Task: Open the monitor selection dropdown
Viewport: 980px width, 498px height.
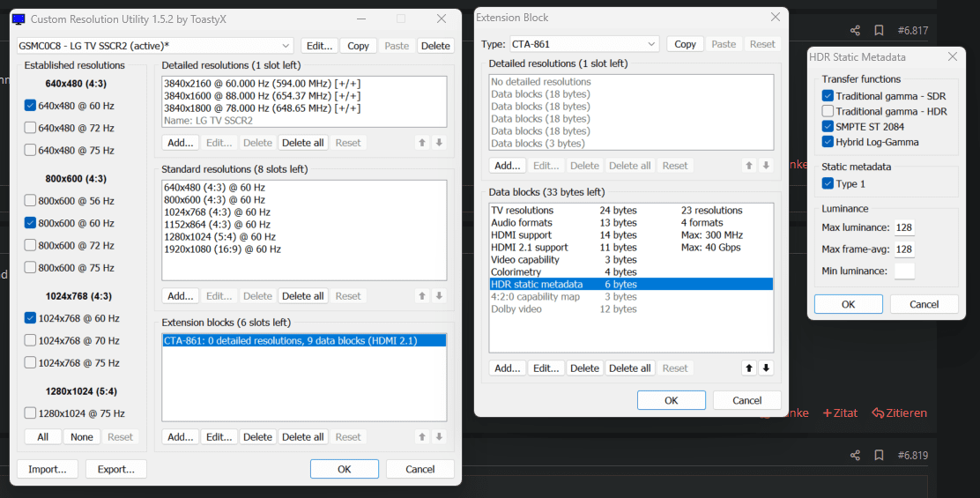Action: coord(155,46)
